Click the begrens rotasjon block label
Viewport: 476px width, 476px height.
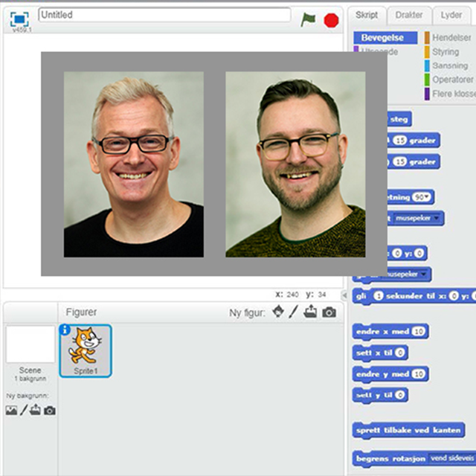coord(390,458)
